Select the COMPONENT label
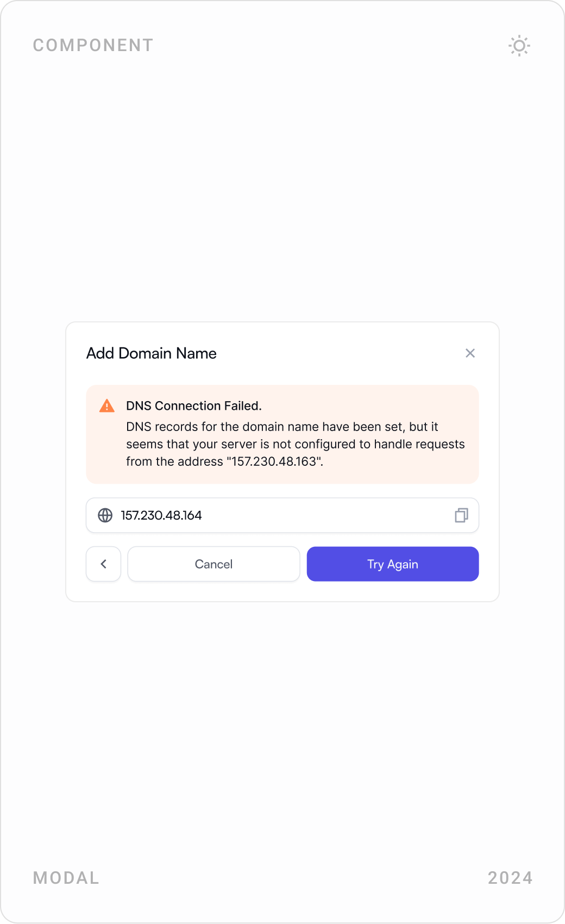 tap(93, 45)
